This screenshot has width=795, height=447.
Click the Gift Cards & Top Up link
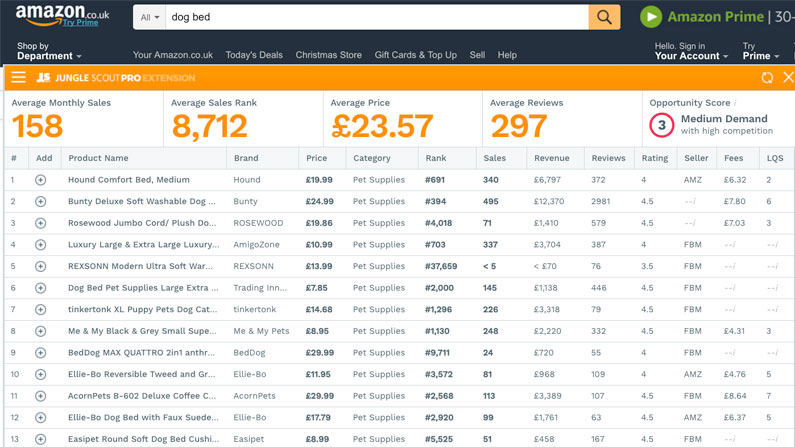(x=415, y=55)
